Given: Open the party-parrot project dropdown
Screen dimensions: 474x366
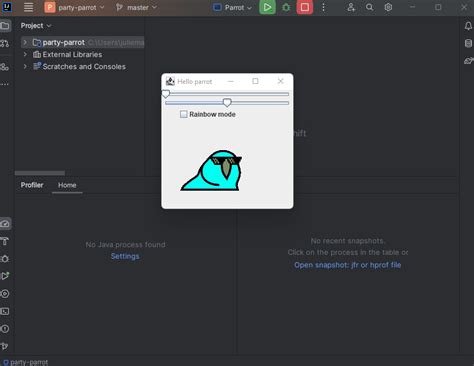Looking at the screenshot, I should [x=75, y=7].
